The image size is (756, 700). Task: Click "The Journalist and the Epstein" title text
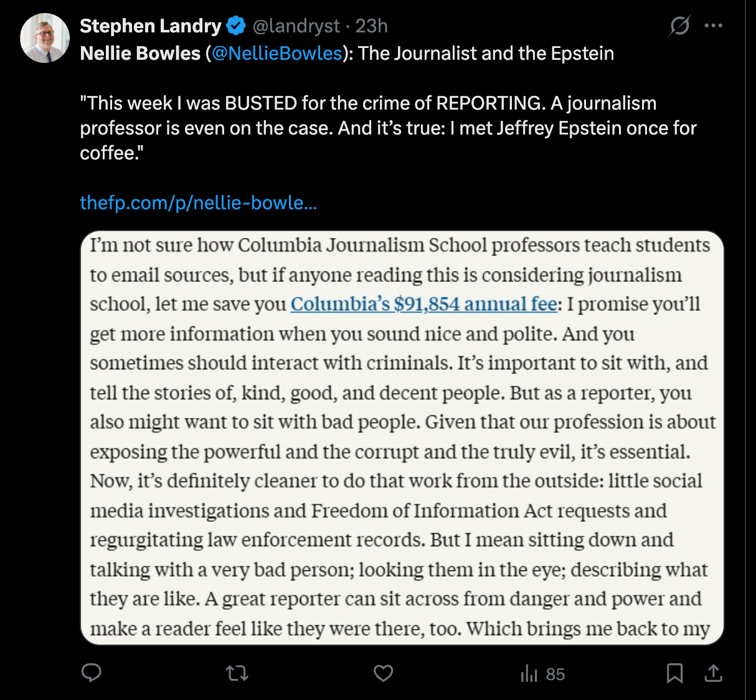tap(486, 54)
